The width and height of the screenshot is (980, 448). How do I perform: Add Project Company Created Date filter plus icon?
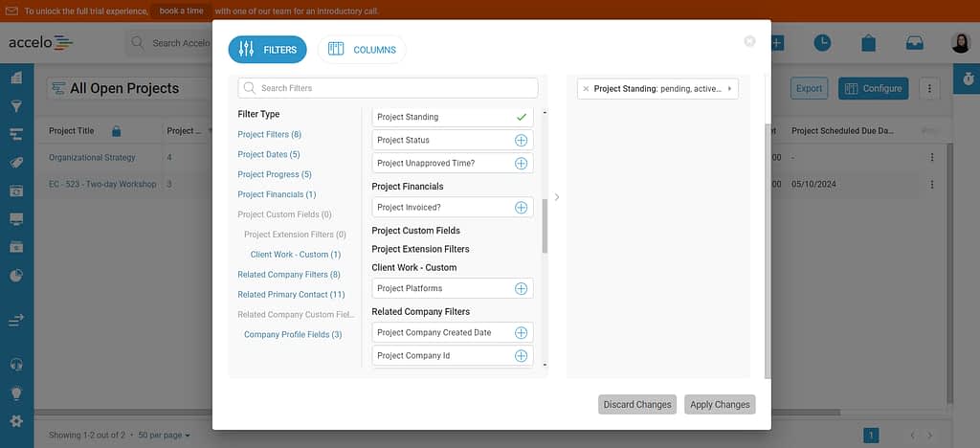[521, 332]
